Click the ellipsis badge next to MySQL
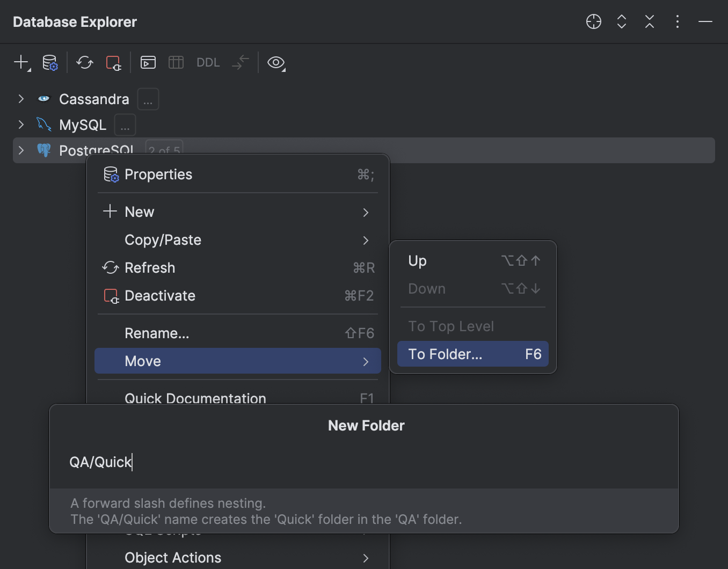Screen dimensions: 728x569 (125, 125)
